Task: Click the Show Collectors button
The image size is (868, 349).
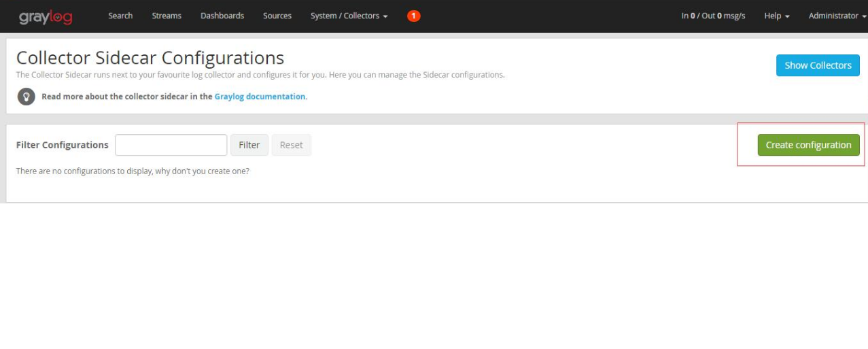Action: point(818,65)
